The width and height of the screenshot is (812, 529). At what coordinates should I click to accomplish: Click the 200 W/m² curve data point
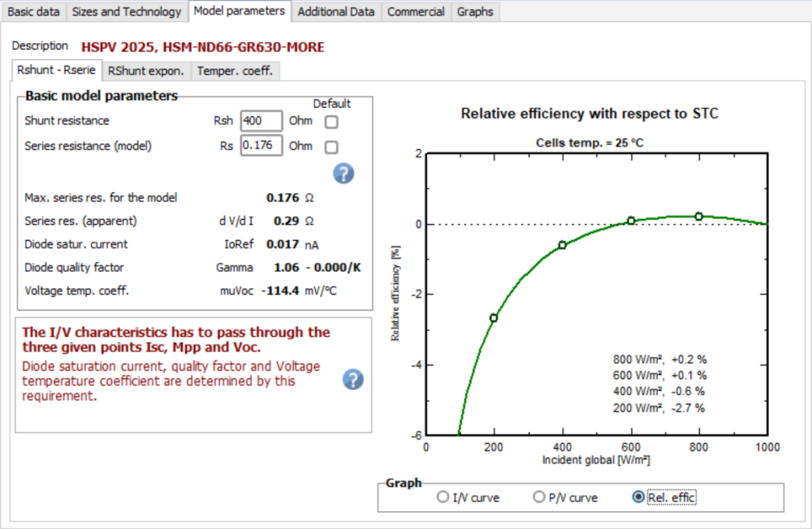[494, 318]
